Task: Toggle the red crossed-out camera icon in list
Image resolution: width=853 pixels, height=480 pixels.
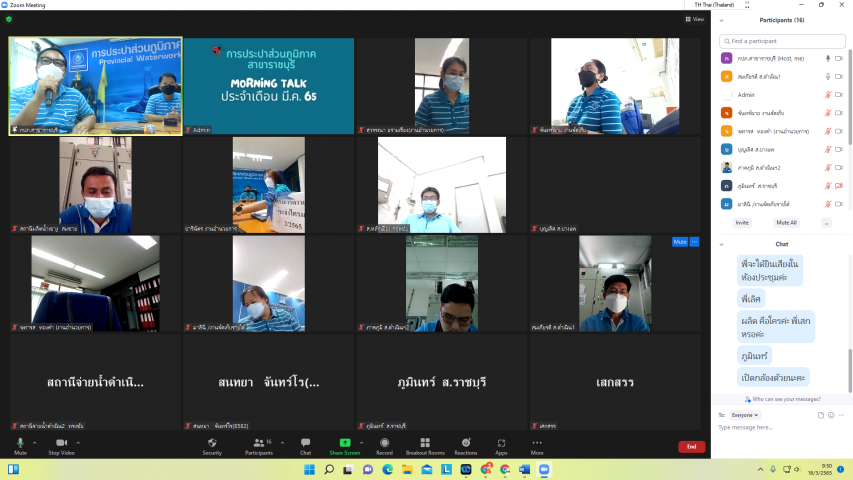Action: 839,186
